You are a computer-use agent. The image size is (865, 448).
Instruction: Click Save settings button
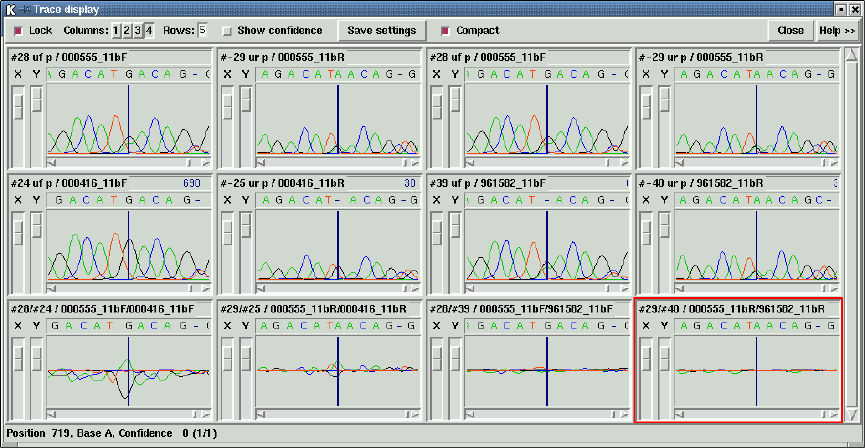pyautogui.click(x=382, y=30)
